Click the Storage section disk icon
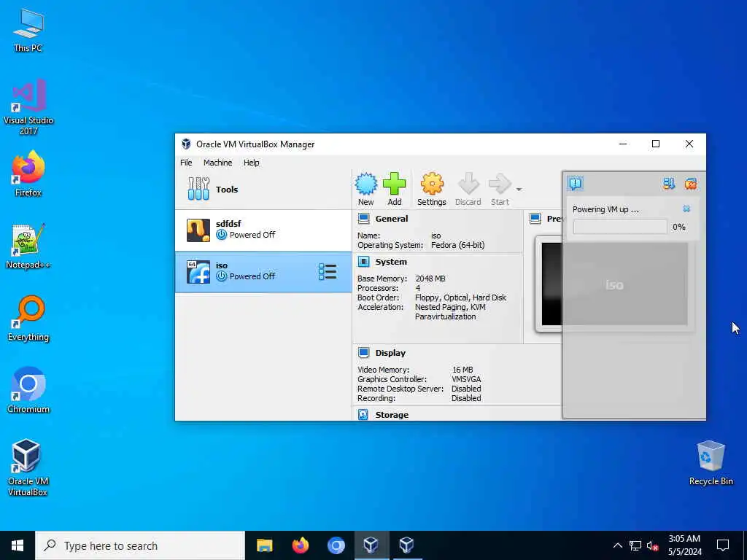This screenshot has width=747, height=560. pyautogui.click(x=363, y=415)
